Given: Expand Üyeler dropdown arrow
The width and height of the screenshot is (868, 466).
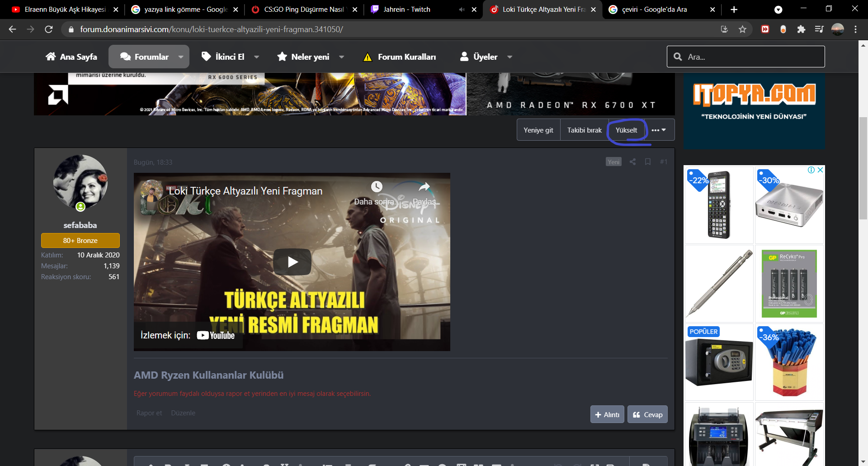Looking at the screenshot, I should click(x=509, y=57).
